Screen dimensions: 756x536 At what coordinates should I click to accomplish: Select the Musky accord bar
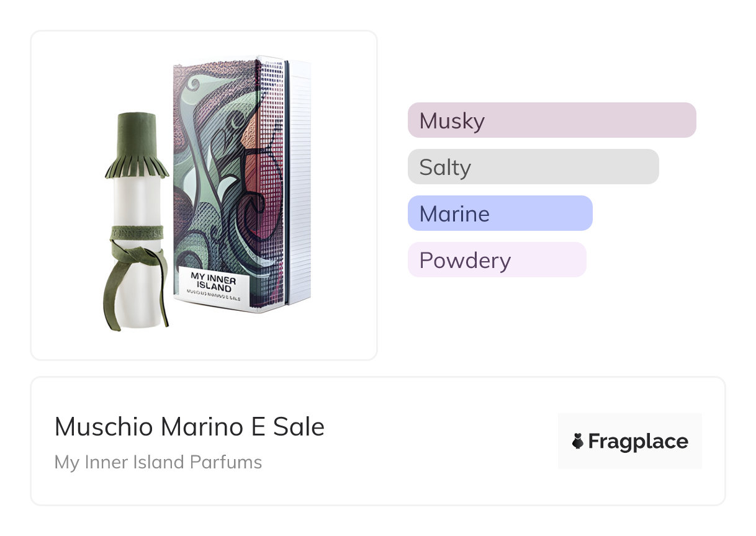552,120
